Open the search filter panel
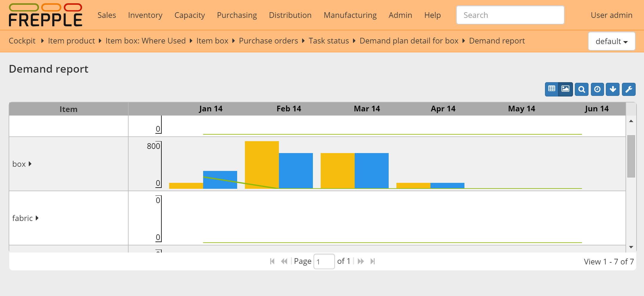644x296 pixels. pyautogui.click(x=581, y=89)
